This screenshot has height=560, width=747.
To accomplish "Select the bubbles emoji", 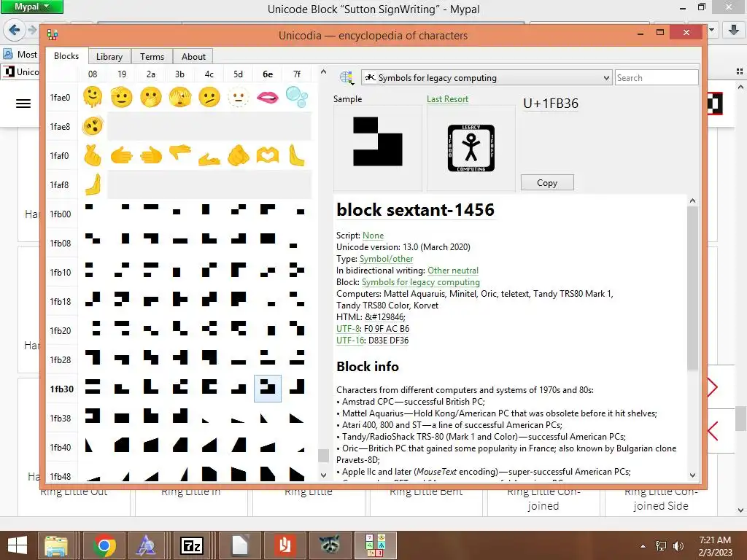I will coord(297,97).
